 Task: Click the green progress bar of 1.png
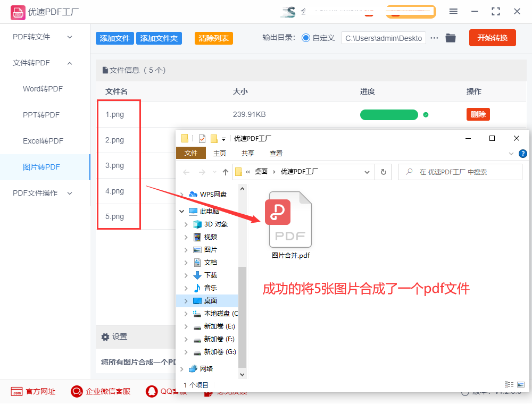[389, 115]
